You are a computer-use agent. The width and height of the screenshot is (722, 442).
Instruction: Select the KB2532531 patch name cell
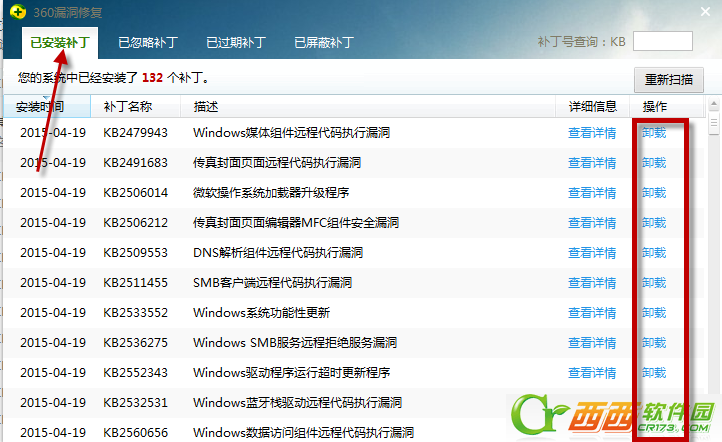coord(135,403)
